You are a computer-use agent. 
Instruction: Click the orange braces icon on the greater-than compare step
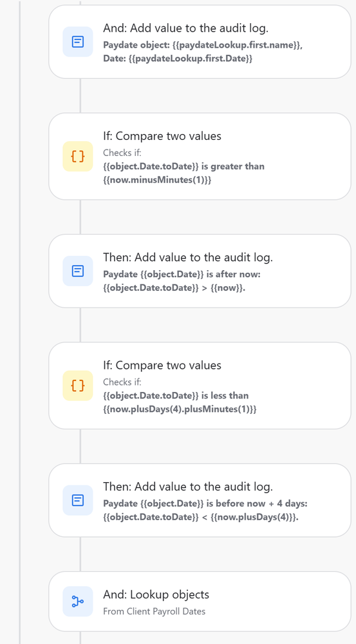78,156
